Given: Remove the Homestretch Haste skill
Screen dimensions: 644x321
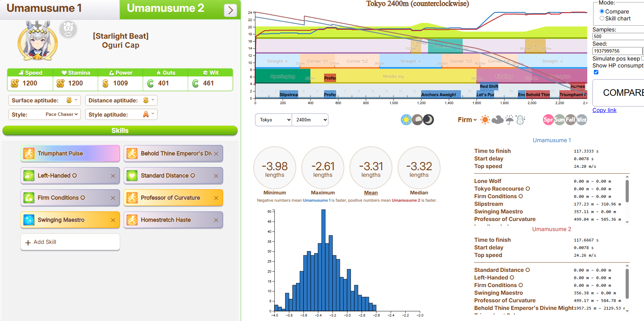Looking at the screenshot, I should [216, 220].
